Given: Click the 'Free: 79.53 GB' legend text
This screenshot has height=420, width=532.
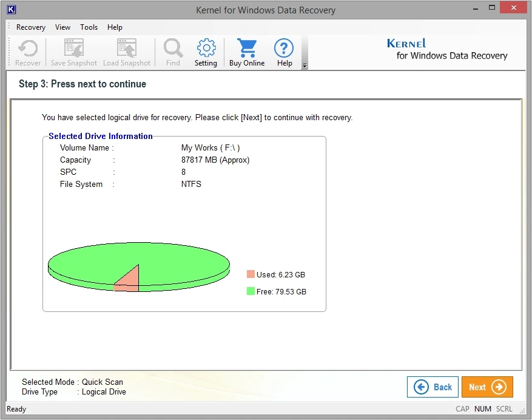Looking at the screenshot, I should 281,292.
